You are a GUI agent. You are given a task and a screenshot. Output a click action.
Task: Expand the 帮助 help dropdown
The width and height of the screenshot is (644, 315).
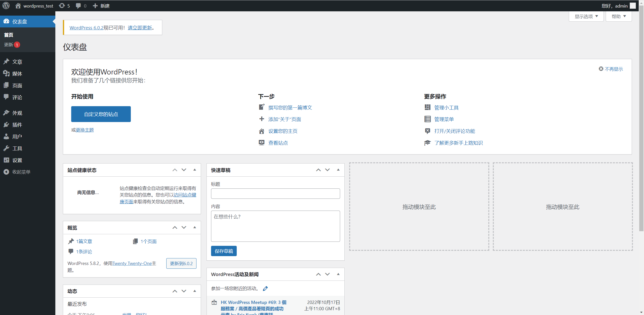coord(619,16)
